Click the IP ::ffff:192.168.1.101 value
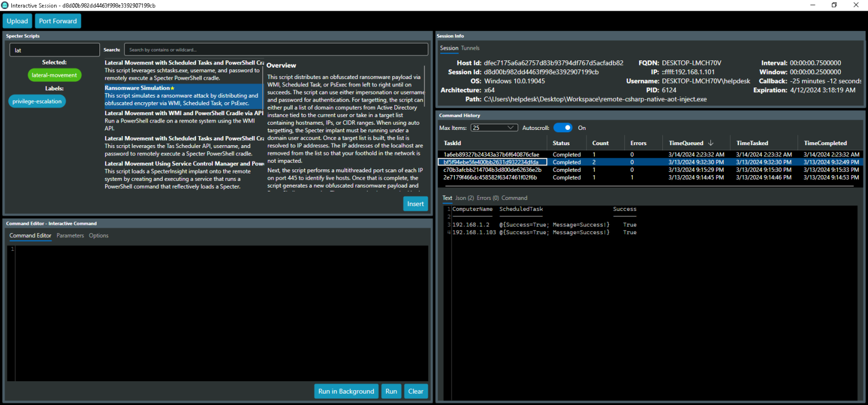This screenshot has height=405, width=868. (x=688, y=72)
